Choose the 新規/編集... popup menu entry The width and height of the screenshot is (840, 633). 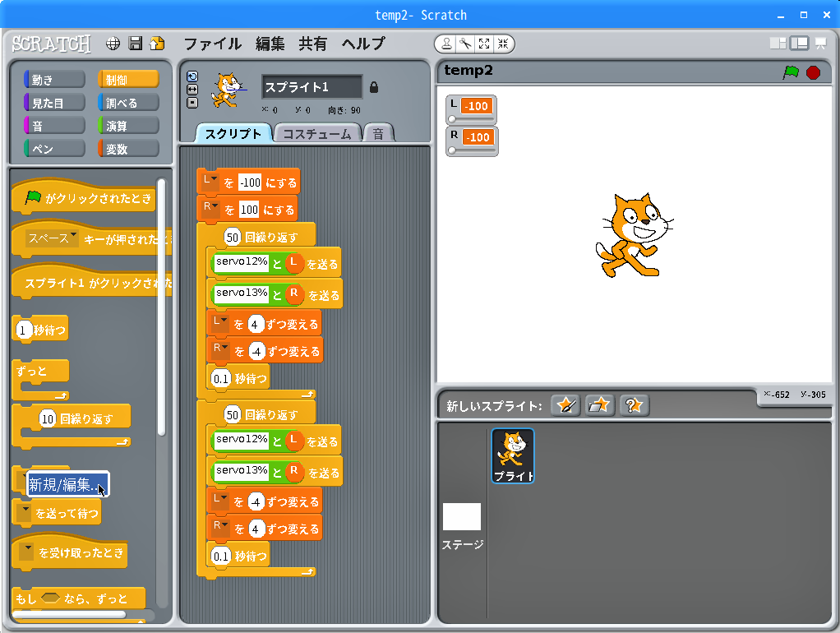click(x=68, y=484)
